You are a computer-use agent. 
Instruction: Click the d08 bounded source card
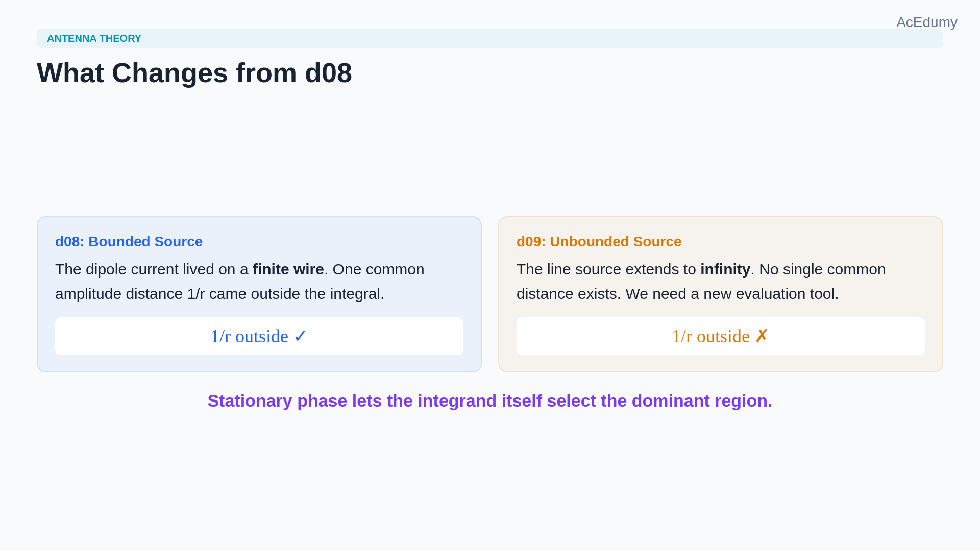point(259,294)
